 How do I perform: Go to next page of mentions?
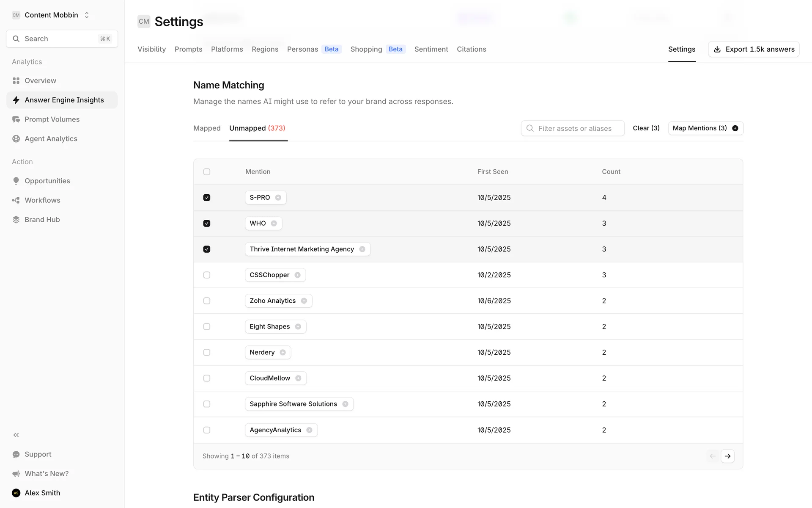[x=727, y=456]
